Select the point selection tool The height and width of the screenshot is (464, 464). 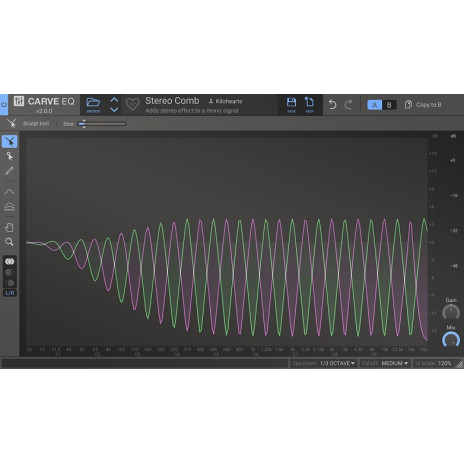pos(9,156)
